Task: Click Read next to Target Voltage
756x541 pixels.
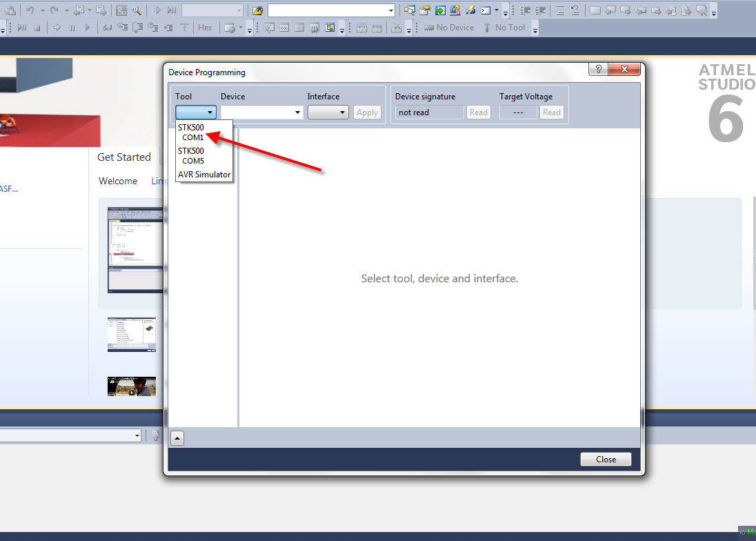Action: pyautogui.click(x=552, y=112)
